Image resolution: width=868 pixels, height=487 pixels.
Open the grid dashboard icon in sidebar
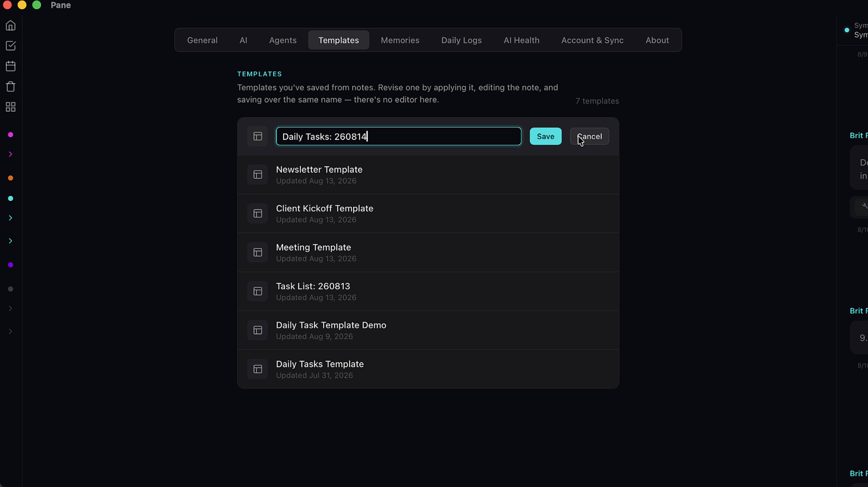(10, 107)
